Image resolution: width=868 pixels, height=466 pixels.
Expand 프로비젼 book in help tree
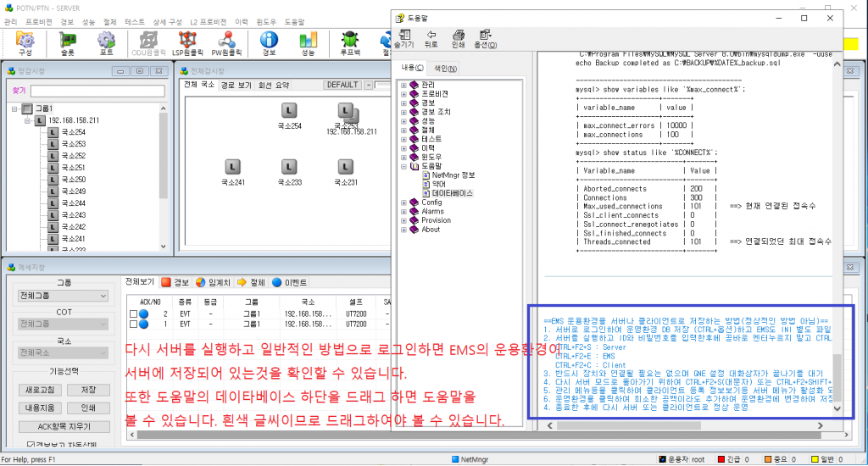click(403, 94)
